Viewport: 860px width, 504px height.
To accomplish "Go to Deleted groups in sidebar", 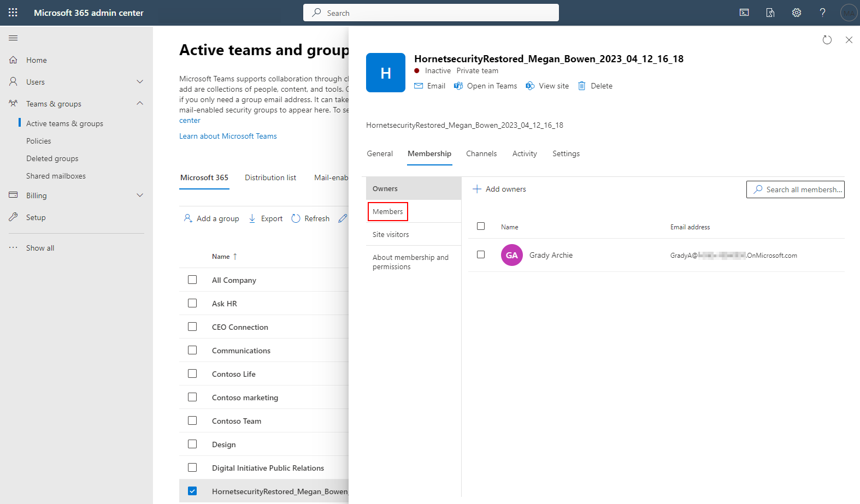I will tap(52, 158).
